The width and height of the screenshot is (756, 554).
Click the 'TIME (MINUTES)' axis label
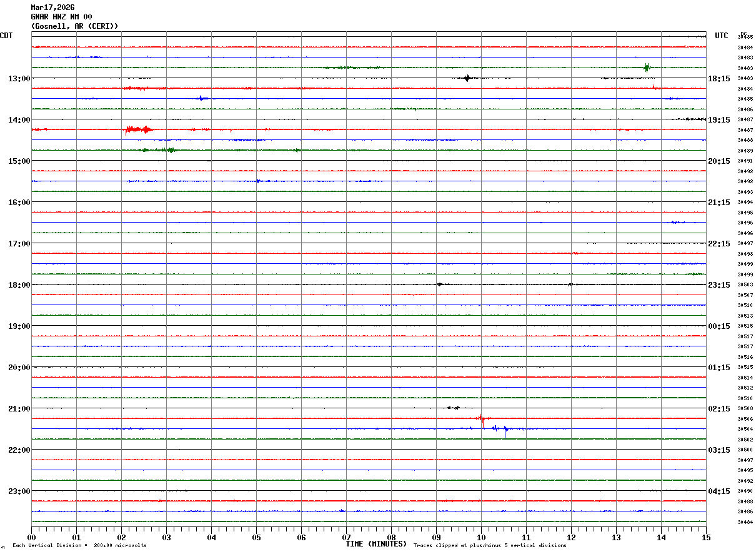pyautogui.click(x=376, y=544)
